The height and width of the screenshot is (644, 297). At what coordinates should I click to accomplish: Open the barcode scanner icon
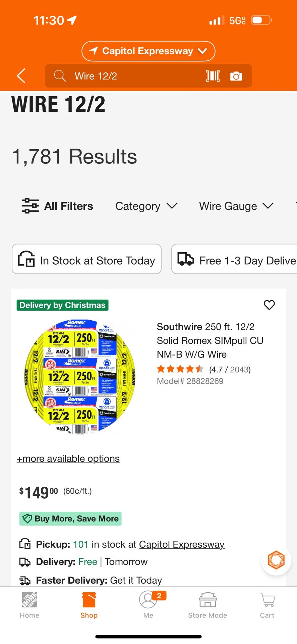[213, 76]
